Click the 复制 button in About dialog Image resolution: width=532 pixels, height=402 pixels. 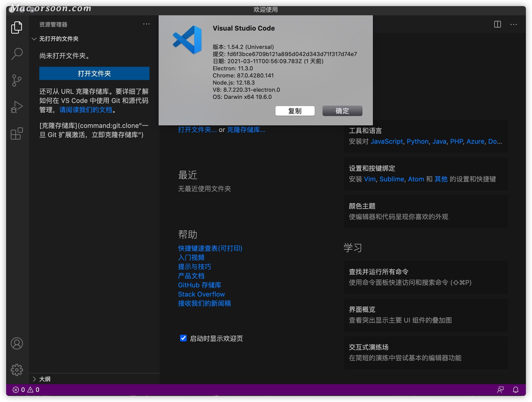295,111
